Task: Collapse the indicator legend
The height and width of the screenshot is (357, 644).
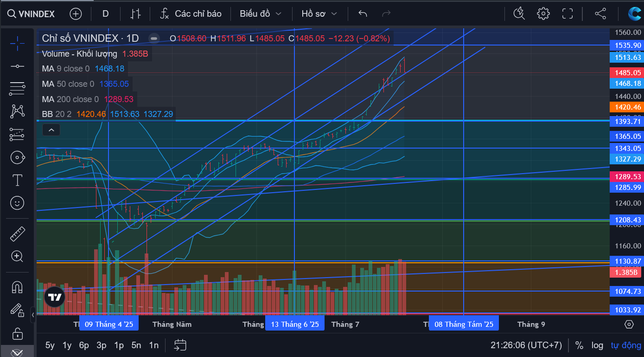Action: click(x=51, y=130)
